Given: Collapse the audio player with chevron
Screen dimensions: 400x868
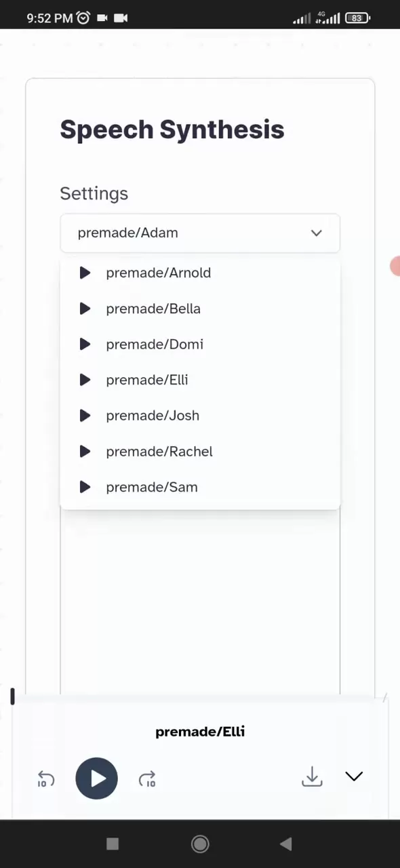Looking at the screenshot, I should pyautogui.click(x=354, y=776).
